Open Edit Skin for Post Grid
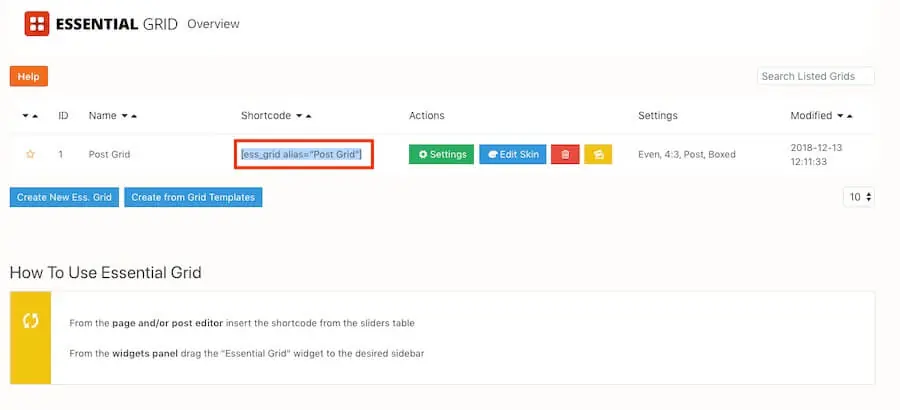Screen dimensions: 900x410 point(513,154)
